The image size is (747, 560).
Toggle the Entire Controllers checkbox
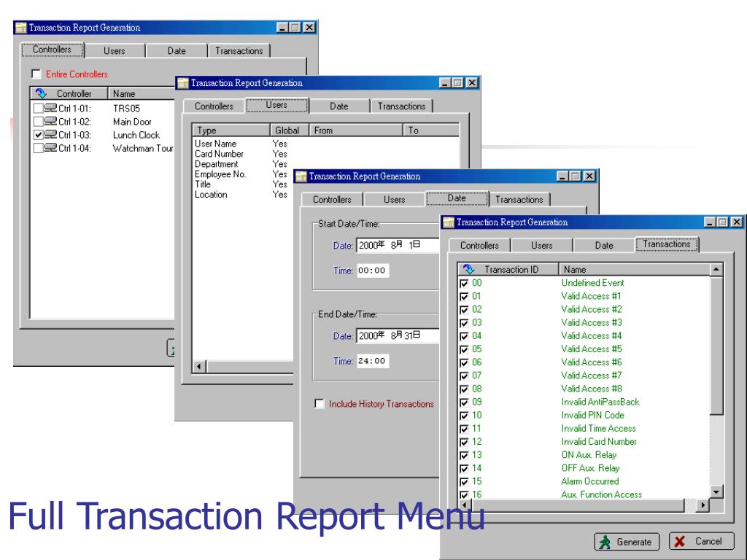coord(36,74)
